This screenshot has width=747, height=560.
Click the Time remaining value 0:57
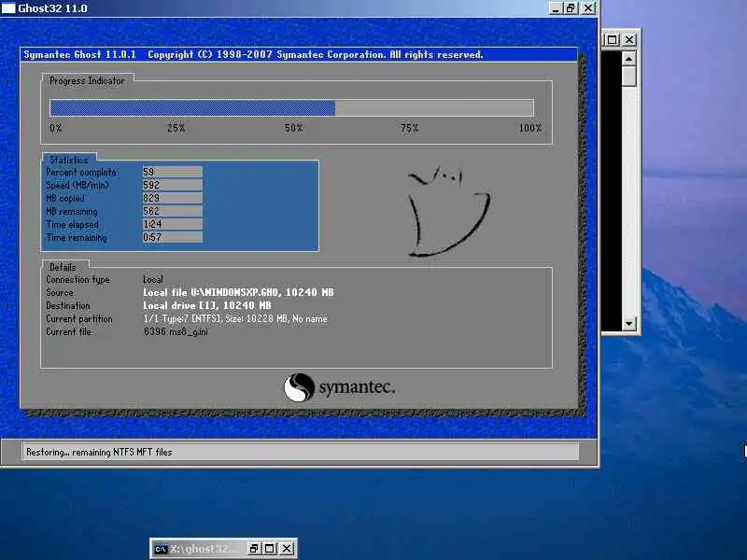coord(173,237)
